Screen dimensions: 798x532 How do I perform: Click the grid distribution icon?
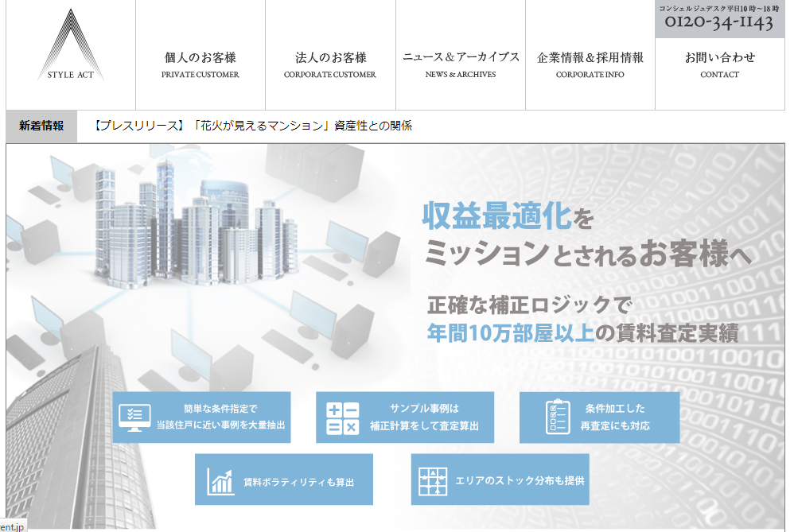coord(433,481)
